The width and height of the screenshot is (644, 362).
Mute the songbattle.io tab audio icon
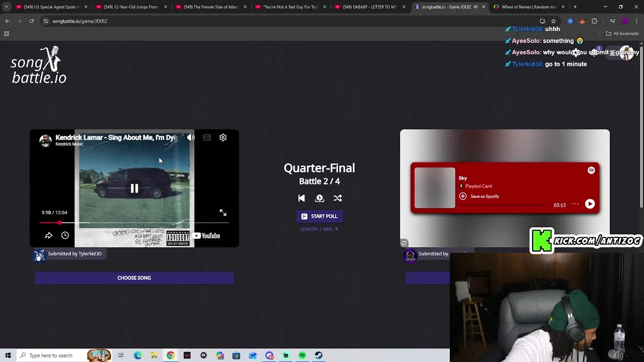475,7
